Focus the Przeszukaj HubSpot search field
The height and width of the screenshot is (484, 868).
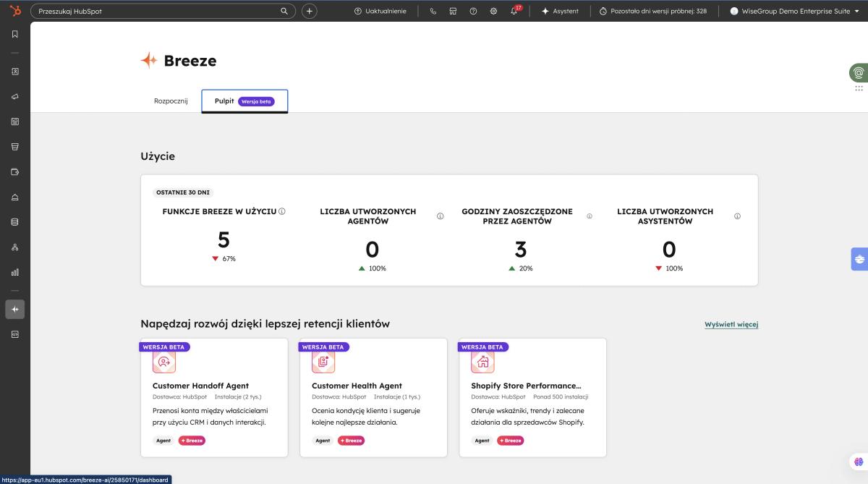163,11
